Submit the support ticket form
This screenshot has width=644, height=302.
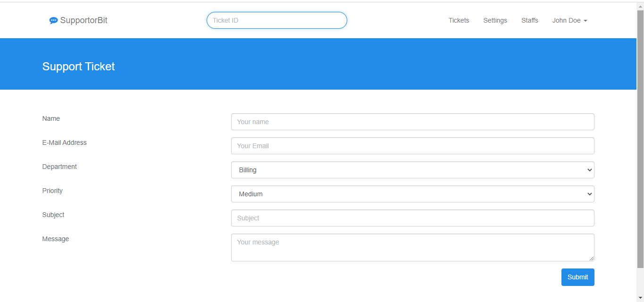tap(577, 277)
